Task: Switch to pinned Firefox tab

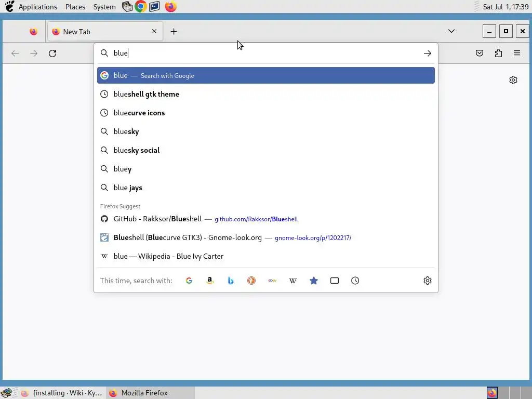Action: click(x=33, y=32)
